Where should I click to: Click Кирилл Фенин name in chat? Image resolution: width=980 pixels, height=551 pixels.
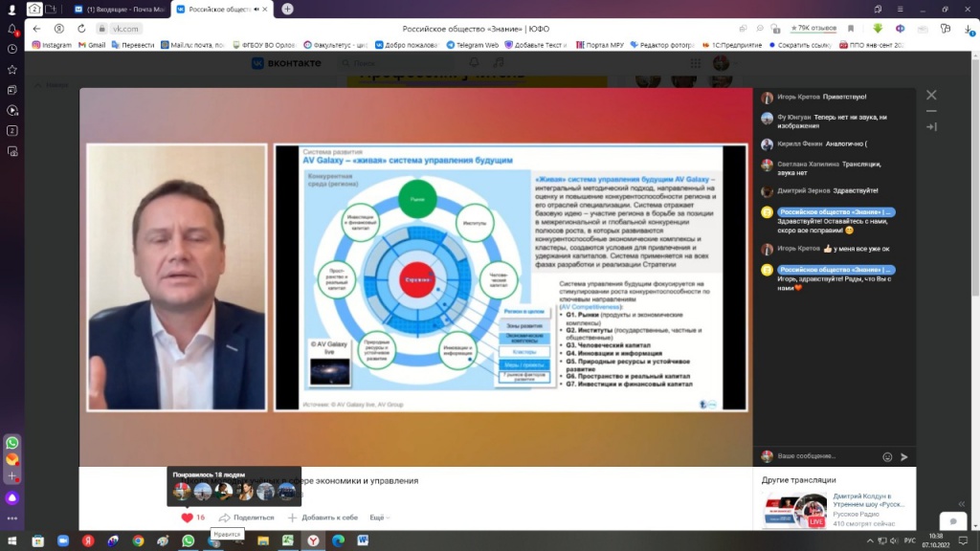click(799, 143)
